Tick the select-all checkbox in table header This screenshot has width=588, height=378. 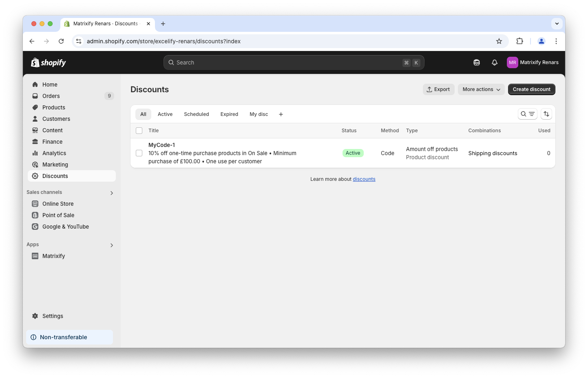tap(139, 131)
